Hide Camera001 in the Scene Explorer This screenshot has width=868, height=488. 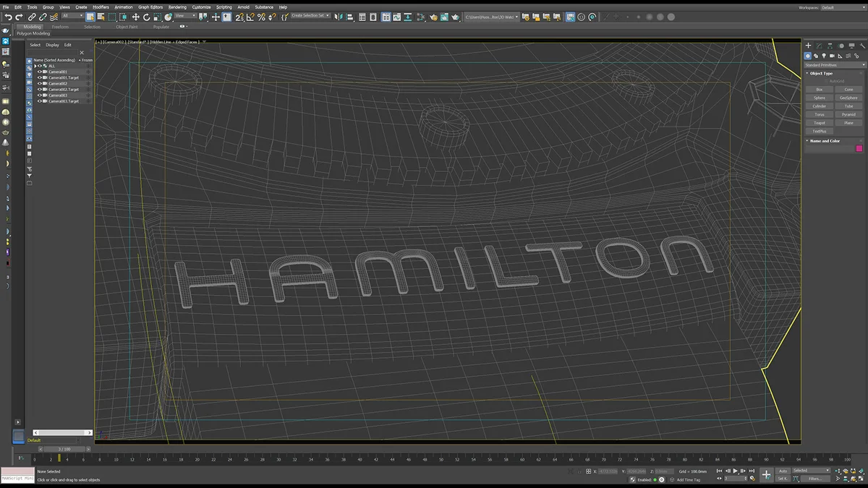tap(40, 72)
